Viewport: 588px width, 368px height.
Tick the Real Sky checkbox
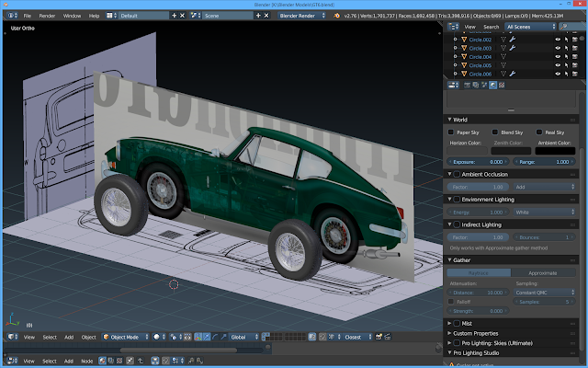(538, 132)
